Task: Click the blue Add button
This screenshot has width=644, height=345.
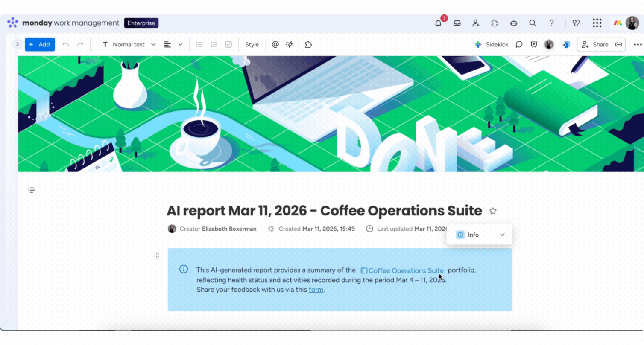Action: pos(40,44)
